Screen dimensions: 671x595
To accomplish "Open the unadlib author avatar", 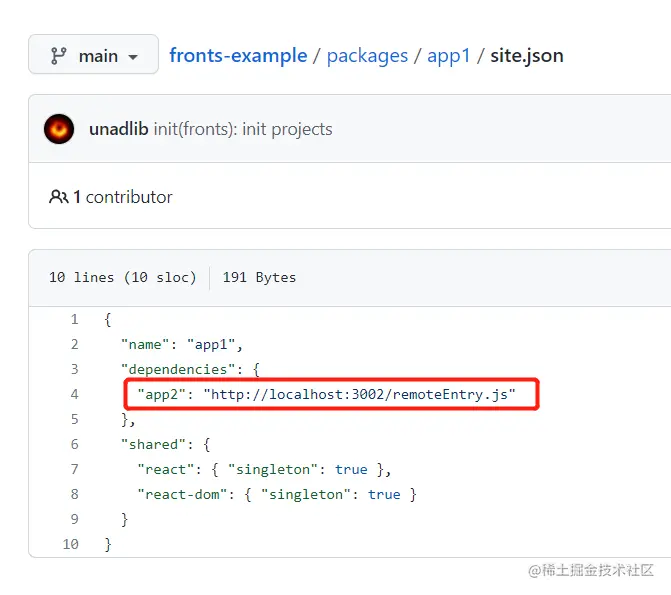I will [x=59, y=129].
